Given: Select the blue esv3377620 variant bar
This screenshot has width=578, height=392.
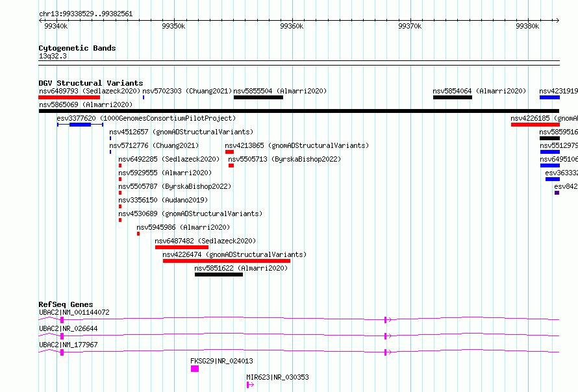Looking at the screenshot, I should [80, 125].
